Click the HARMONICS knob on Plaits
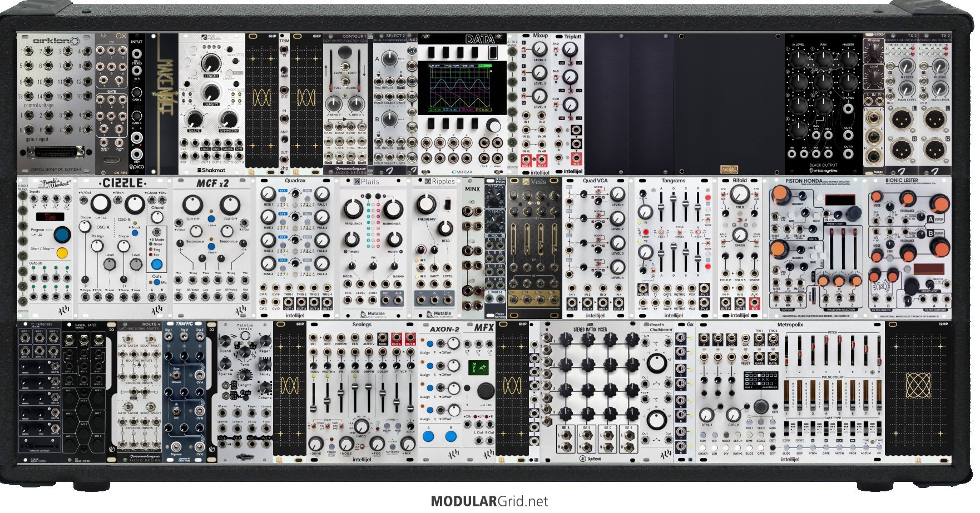 [393, 210]
